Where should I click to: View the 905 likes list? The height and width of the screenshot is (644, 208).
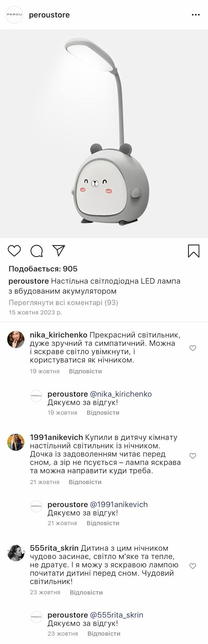43,269
